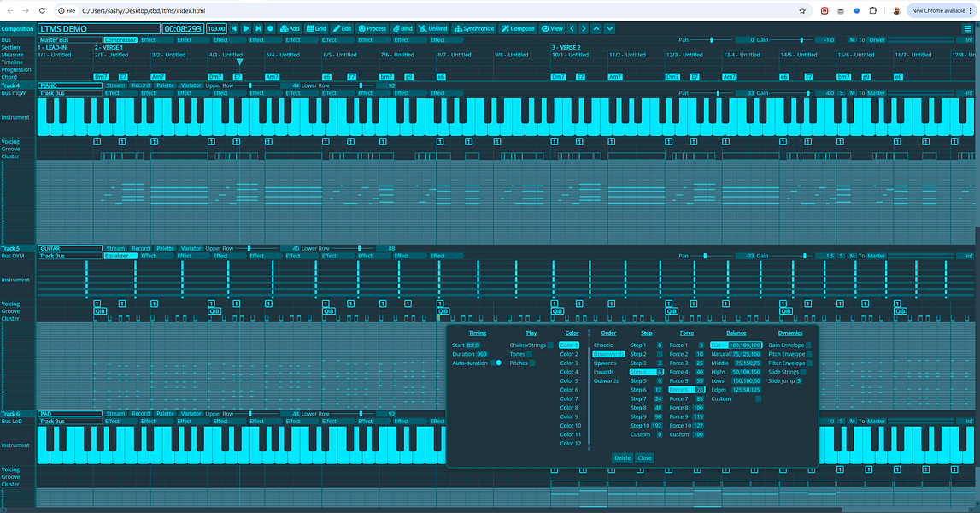Open Track 4's Track Bus selector
The image size is (980, 513).
[x=69, y=93]
